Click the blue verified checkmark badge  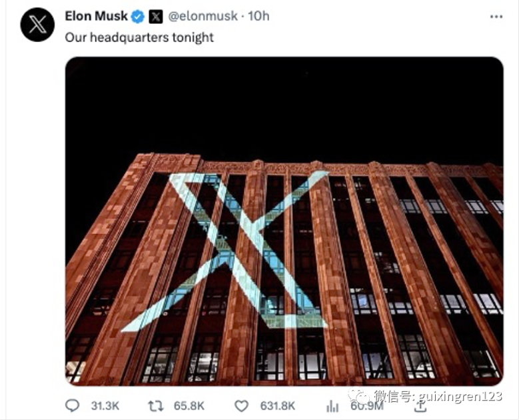138,17
